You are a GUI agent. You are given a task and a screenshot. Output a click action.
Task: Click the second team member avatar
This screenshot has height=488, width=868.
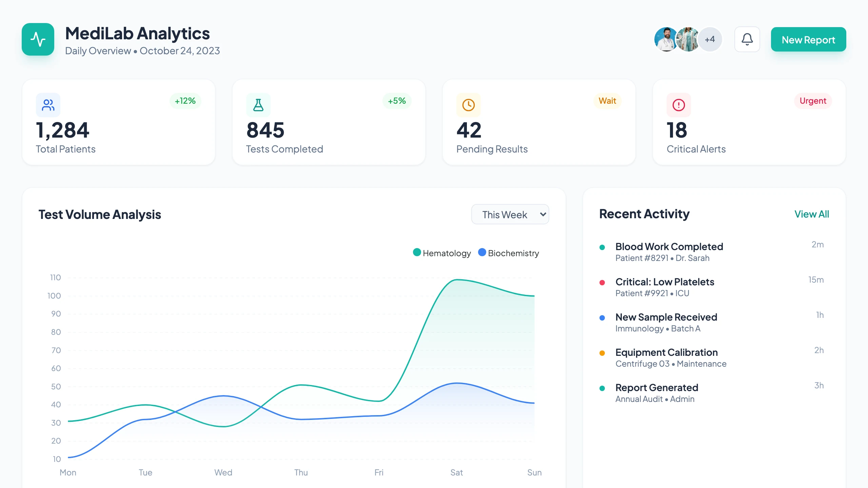688,39
